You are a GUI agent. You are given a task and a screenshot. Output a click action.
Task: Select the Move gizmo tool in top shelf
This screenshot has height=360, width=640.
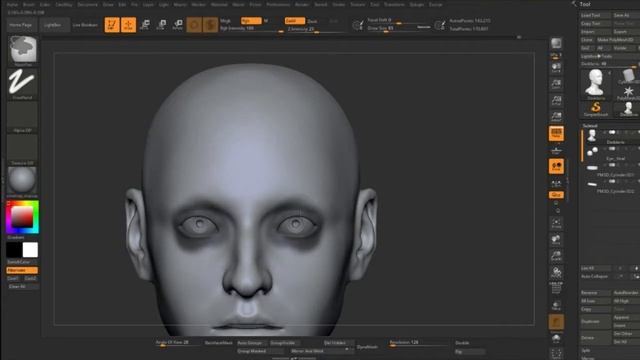tap(144, 25)
